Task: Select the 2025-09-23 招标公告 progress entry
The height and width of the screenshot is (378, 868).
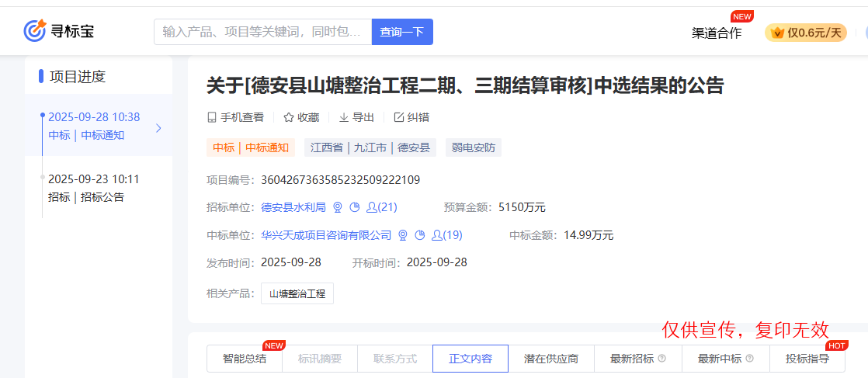Action: (x=93, y=188)
